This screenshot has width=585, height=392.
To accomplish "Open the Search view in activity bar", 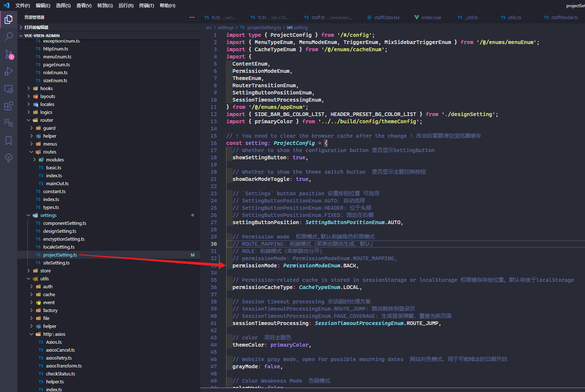I will [x=9, y=36].
